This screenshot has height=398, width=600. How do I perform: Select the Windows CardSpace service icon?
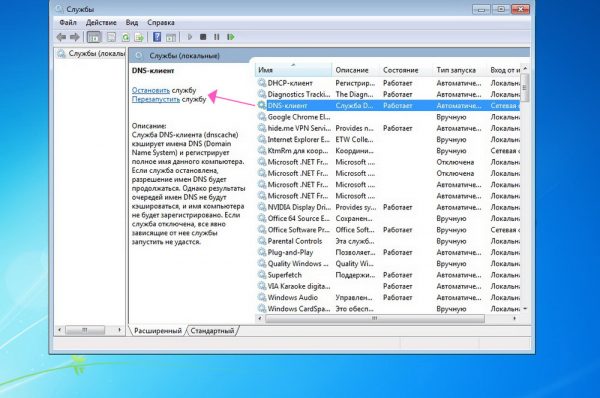point(262,308)
